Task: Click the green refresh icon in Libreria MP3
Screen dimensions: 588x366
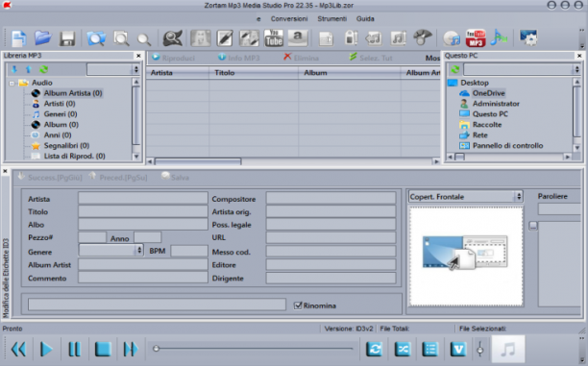Action: point(43,69)
